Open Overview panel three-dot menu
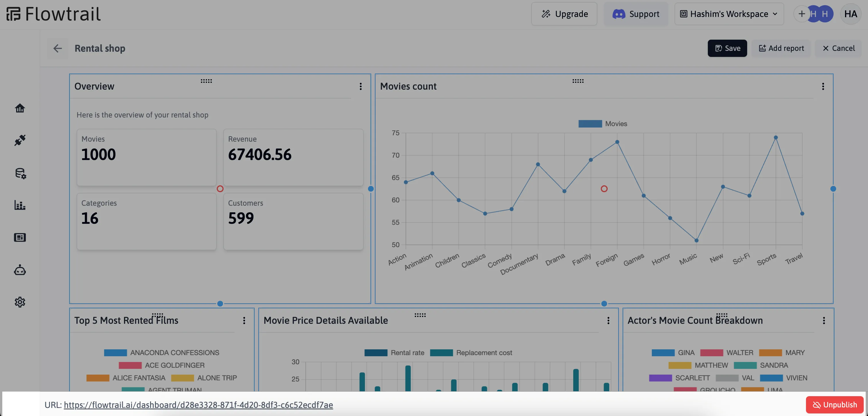Image resolution: width=868 pixels, height=416 pixels. tap(361, 86)
